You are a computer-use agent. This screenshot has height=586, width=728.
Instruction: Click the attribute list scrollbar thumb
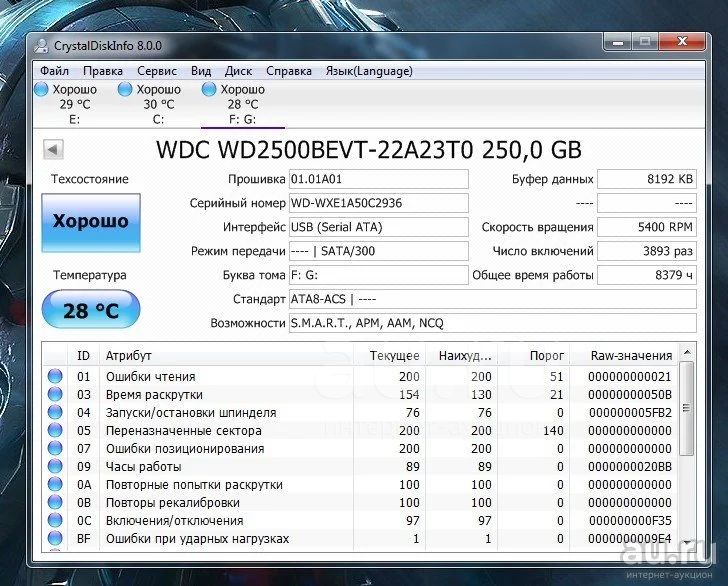pos(687,408)
